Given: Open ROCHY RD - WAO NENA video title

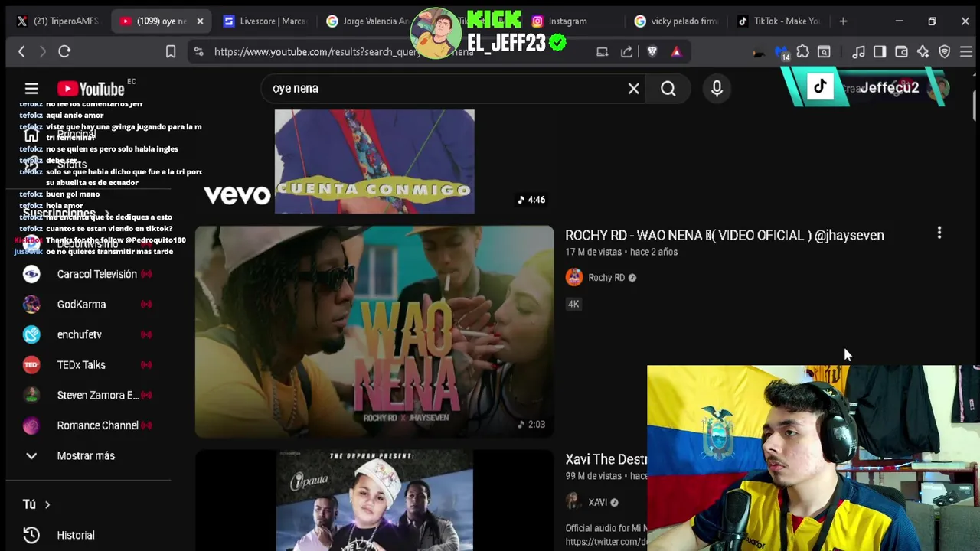Looking at the screenshot, I should [724, 235].
